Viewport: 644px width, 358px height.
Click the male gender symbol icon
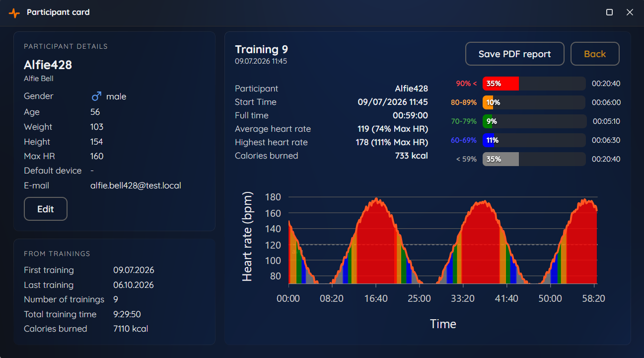point(96,96)
